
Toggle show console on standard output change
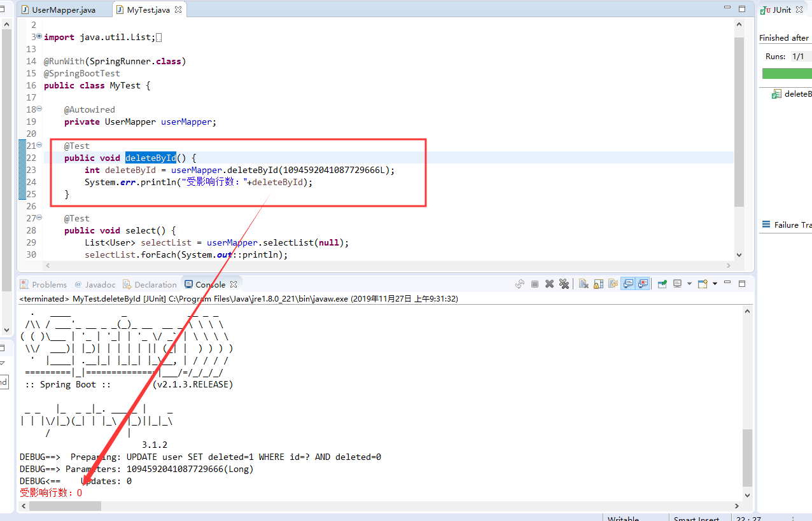click(628, 284)
